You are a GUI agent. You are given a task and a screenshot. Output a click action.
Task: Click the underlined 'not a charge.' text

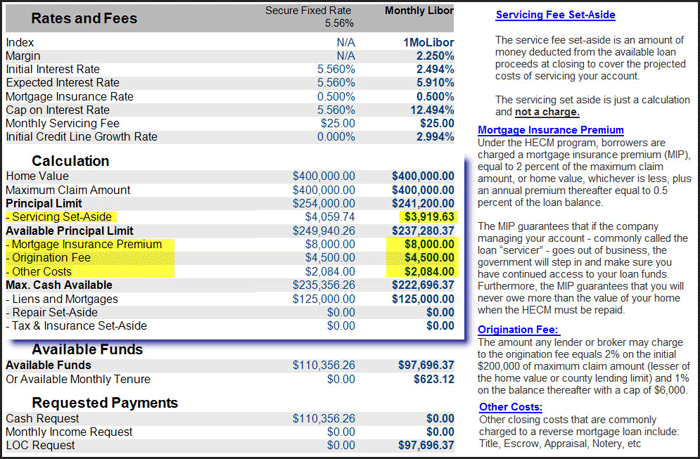547,112
